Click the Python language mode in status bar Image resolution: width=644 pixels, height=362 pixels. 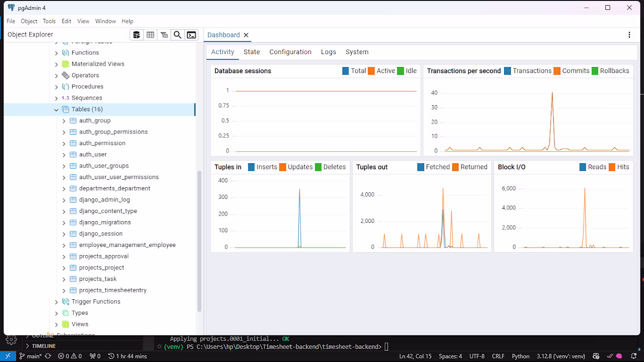tap(520, 356)
